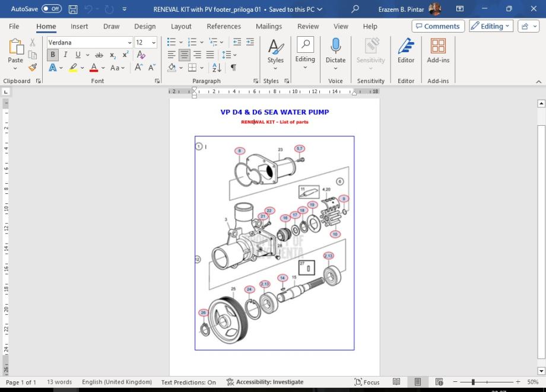This screenshot has width=546, height=392.
Task: Open the Editing mode dropdown
Action: 491,26
